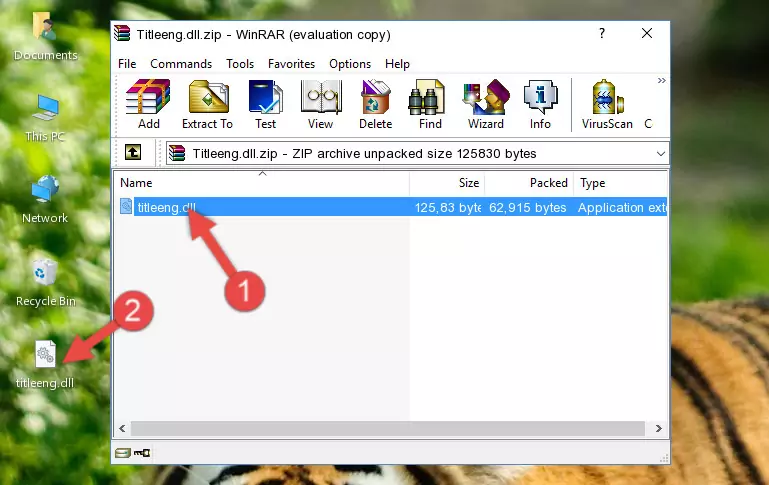769x485 pixels.
Task: Click the key password icon in status bar
Action: click(142, 453)
